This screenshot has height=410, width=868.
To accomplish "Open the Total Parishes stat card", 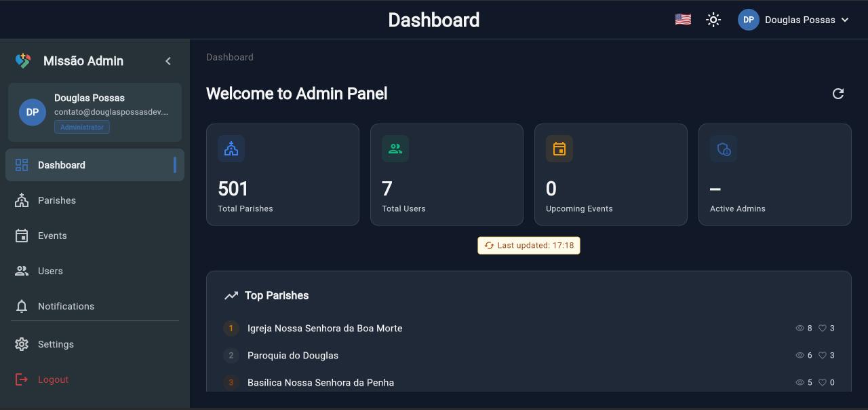I will pyautogui.click(x=283, y=174).
